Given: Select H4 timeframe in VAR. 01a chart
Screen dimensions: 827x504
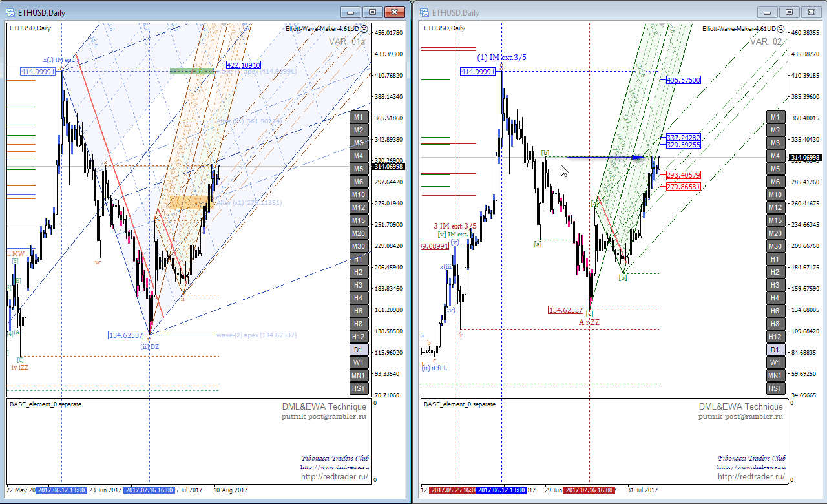Looking at the screenshot, I should [x=359, y=298].
